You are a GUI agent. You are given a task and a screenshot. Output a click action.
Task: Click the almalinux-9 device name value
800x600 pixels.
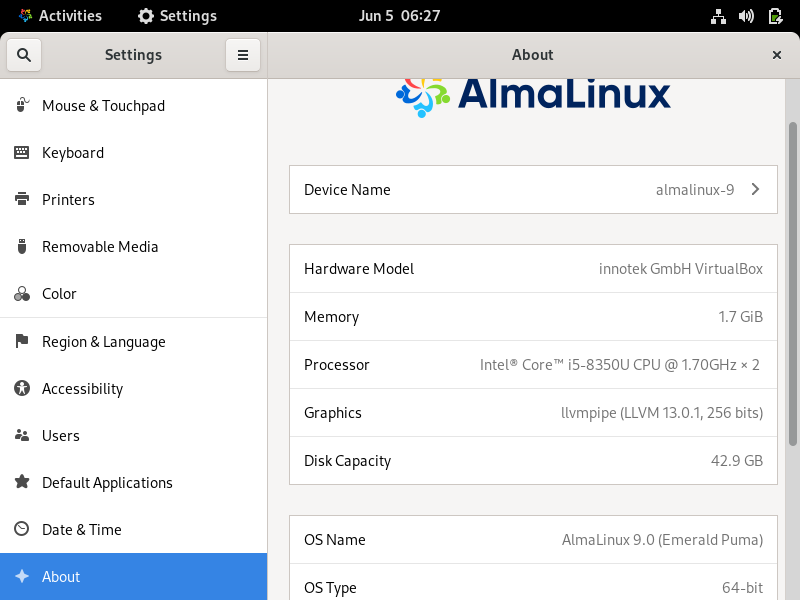pyautogui.click(x=695, y=190)
